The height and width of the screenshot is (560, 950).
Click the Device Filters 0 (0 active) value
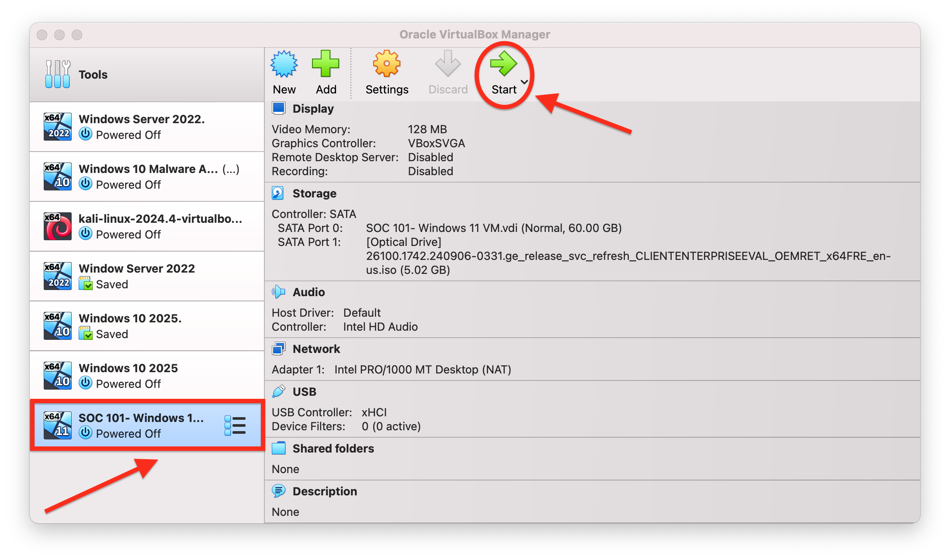pos(391,426)
